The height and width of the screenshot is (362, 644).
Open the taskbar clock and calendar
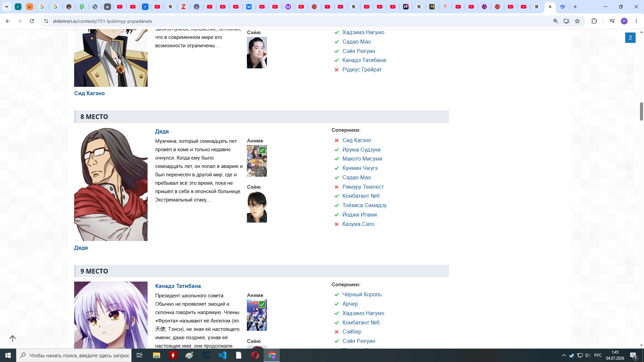pyautogui.click(x=615, y=355)
